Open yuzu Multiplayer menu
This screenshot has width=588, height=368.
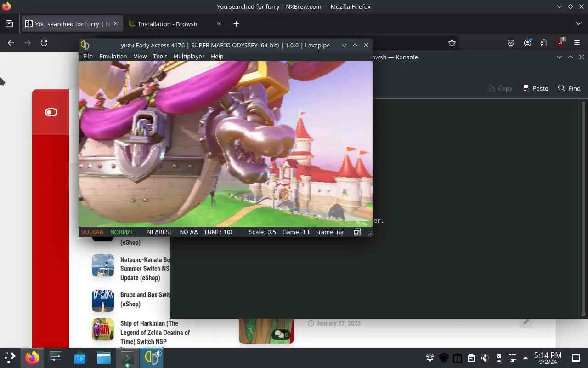pyautogui.click(x=189, y=56)
